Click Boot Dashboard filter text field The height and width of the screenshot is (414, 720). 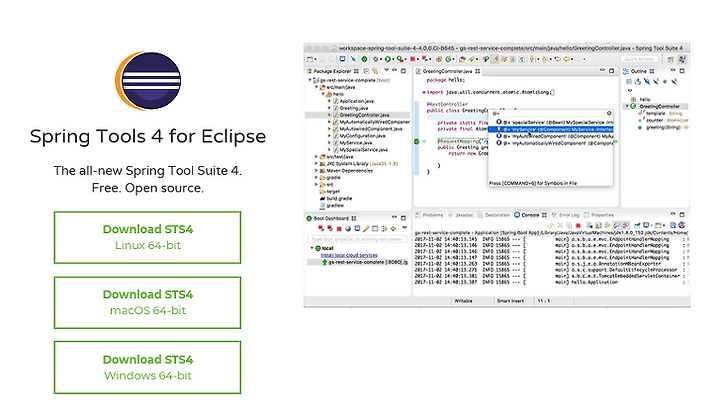[357, 239]
